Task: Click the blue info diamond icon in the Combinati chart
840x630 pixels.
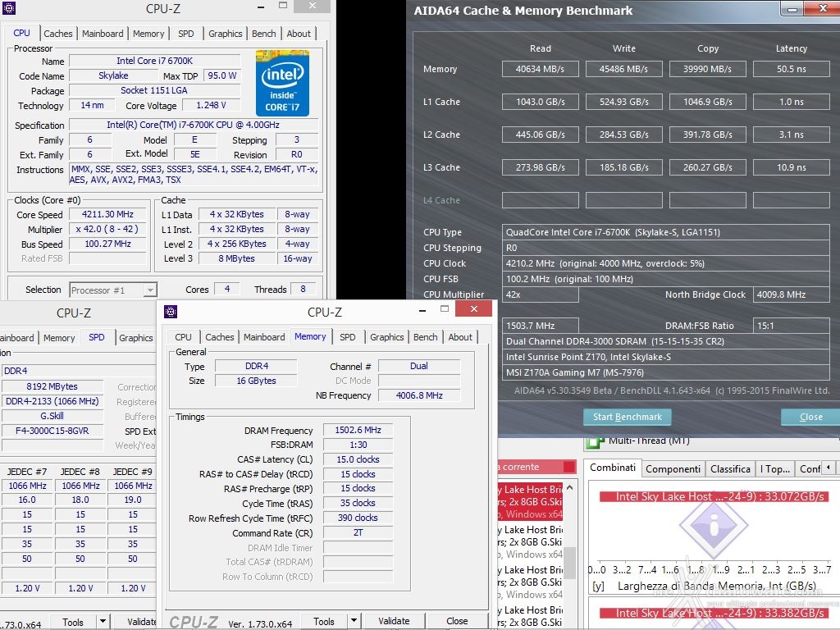Action: click(714, 526)
